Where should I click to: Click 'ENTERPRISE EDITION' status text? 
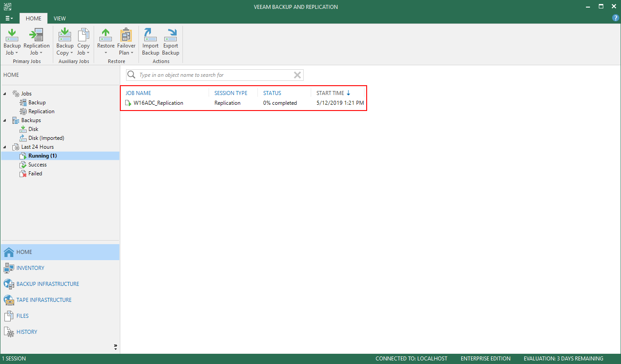(486, 359)
